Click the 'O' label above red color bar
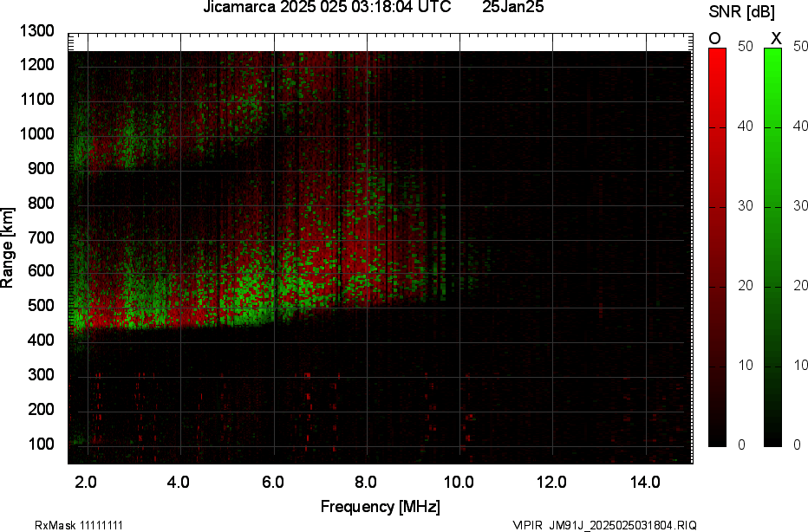Screen dimensions: 808x532 tap(714, 39)
